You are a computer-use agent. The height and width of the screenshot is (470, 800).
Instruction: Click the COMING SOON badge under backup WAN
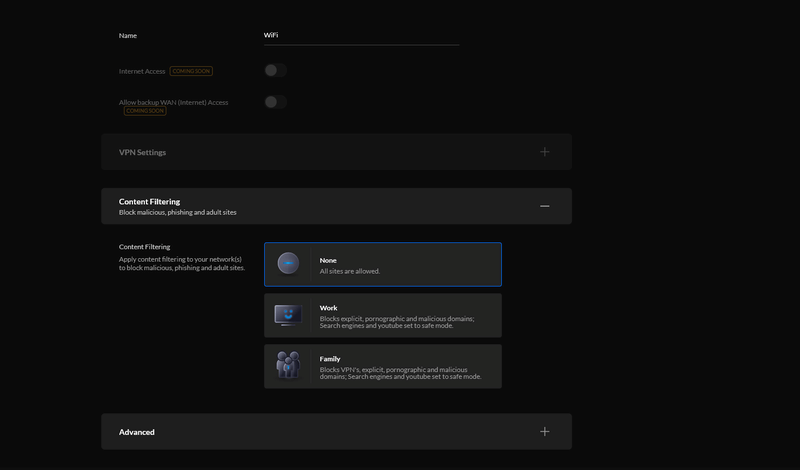pyautogui.click(x=145, y=111)
